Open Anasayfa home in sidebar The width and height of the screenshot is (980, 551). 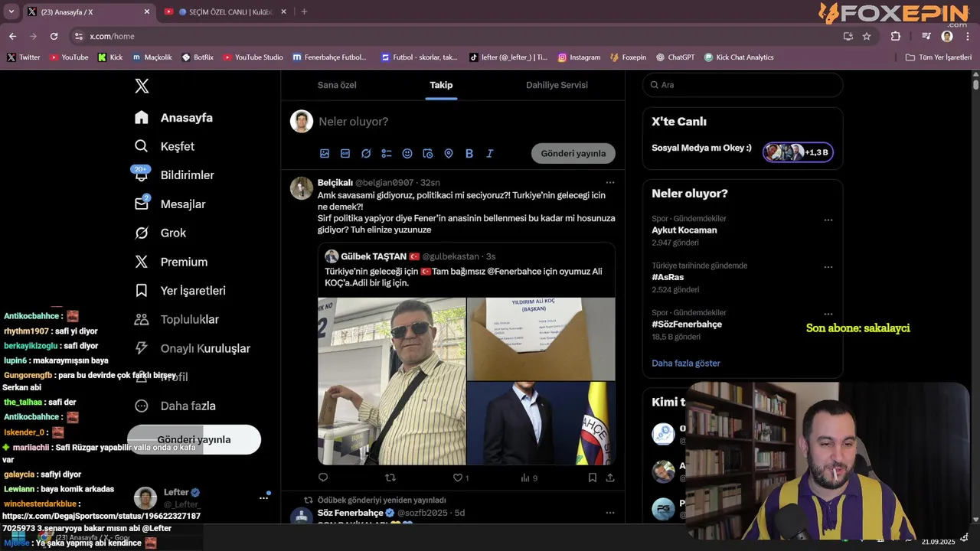click(174, 118)
